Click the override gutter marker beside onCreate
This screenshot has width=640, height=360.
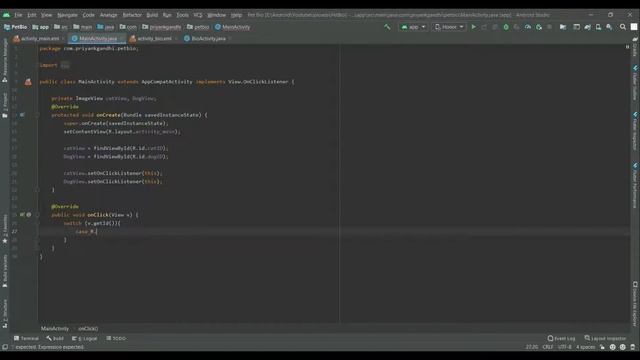click(x=22, y=115)
